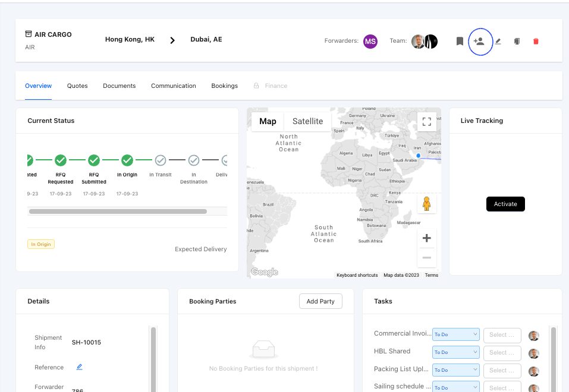
Task: Click the add team member icon
Action: [479, 42]
